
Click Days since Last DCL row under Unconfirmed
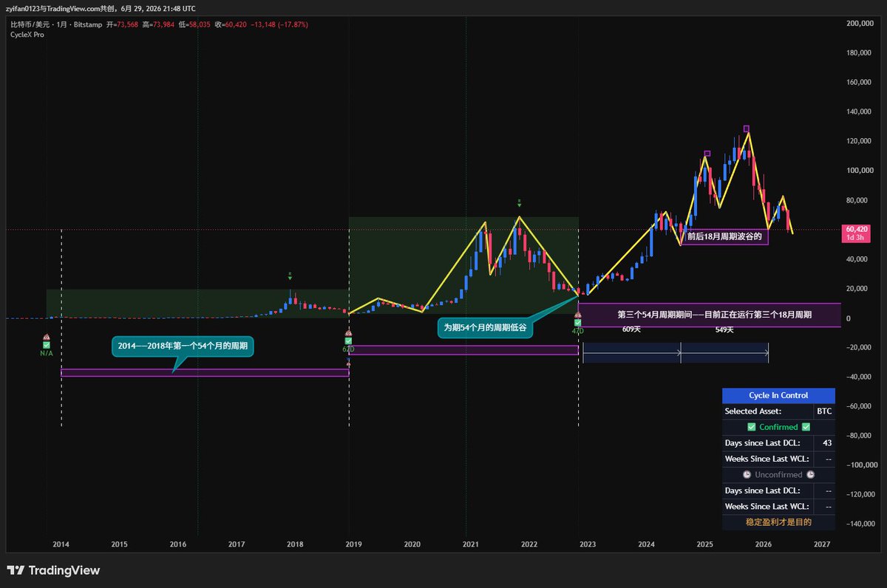778,490
